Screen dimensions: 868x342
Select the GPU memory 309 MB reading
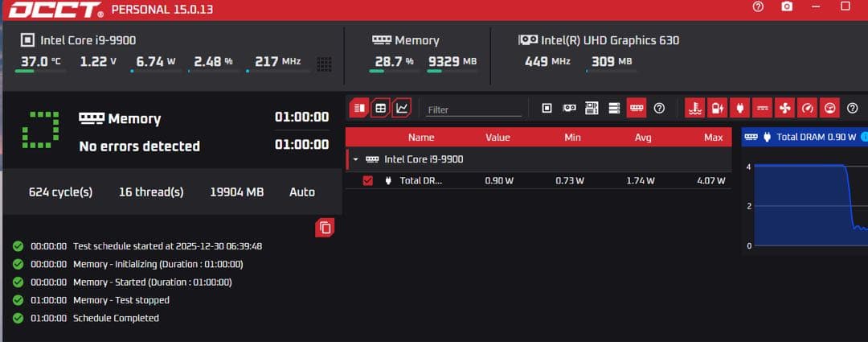click(612, 61)
